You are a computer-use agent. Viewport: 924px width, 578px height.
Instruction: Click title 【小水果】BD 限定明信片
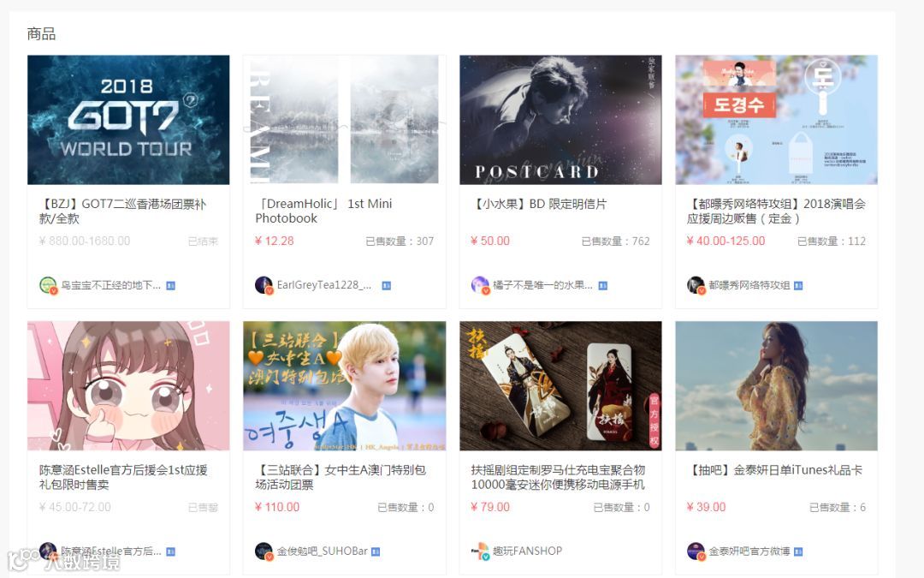pyautogui.click(x=539, y=204)
